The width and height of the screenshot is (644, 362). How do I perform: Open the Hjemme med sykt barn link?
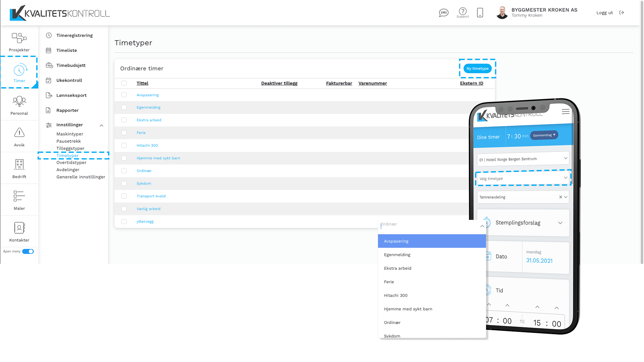point(158,158)
